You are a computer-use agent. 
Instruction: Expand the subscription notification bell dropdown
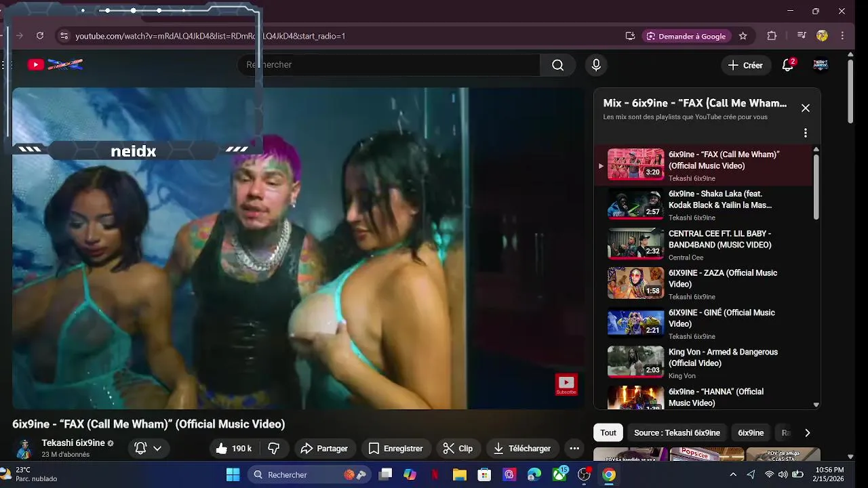(149, 448)
